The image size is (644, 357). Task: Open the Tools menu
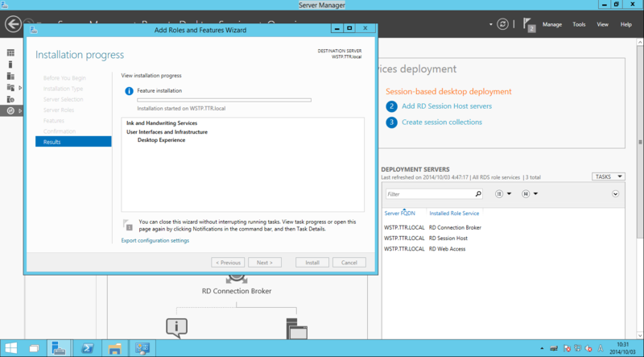click(579, 24)
